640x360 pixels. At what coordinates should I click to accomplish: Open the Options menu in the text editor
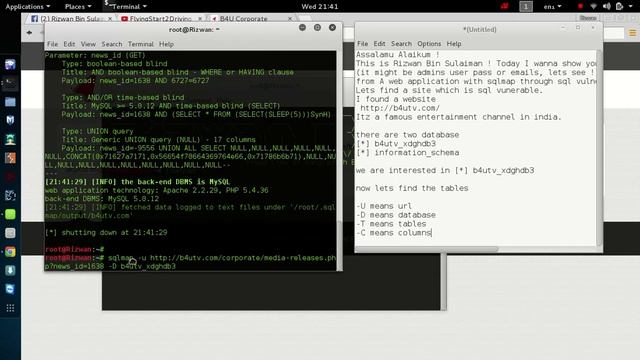point(429,44)
